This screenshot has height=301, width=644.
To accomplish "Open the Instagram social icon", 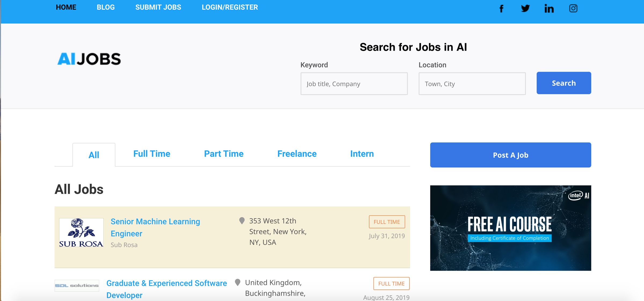I will (573, 8).
